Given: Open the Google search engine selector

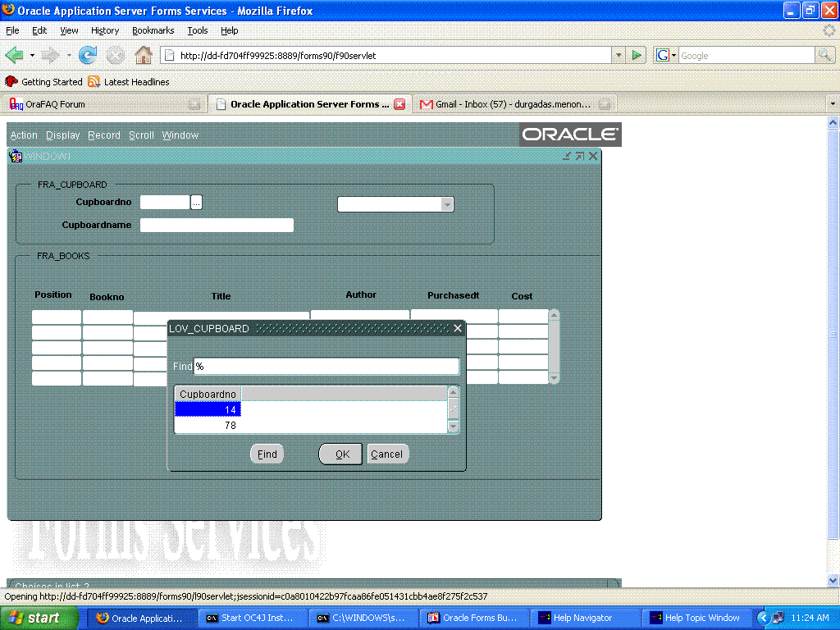Looking at the screenshot, I should click(666, 55).
